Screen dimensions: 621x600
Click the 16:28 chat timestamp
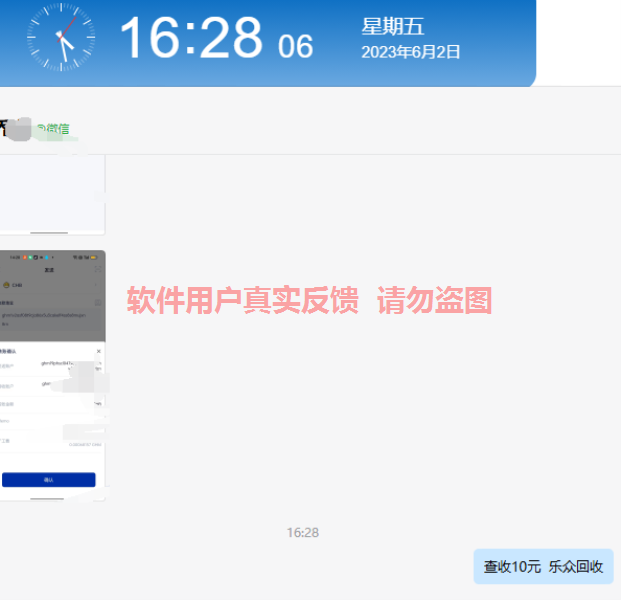302,533
